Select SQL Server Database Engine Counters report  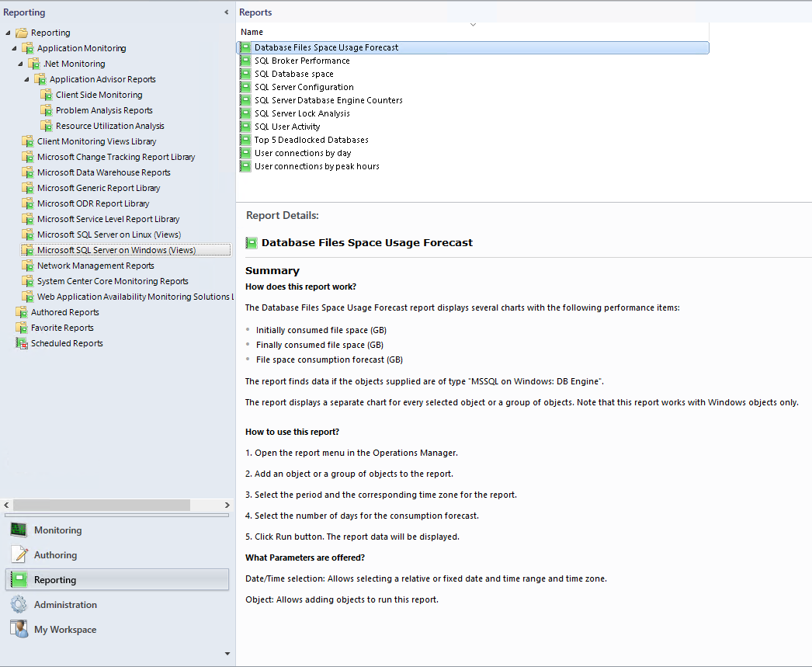[x=328, y=100]
